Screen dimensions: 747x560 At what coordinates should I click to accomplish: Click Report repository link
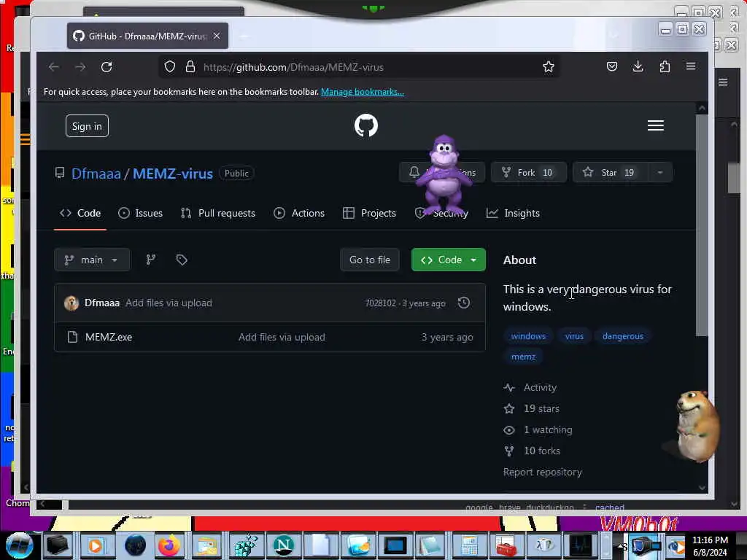click(x=543, y=472)
